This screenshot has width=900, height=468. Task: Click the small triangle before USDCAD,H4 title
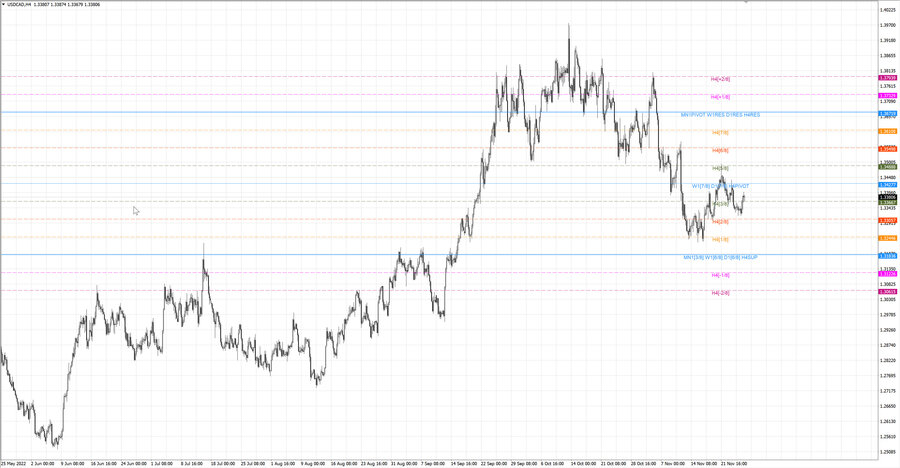pos(3,5)
